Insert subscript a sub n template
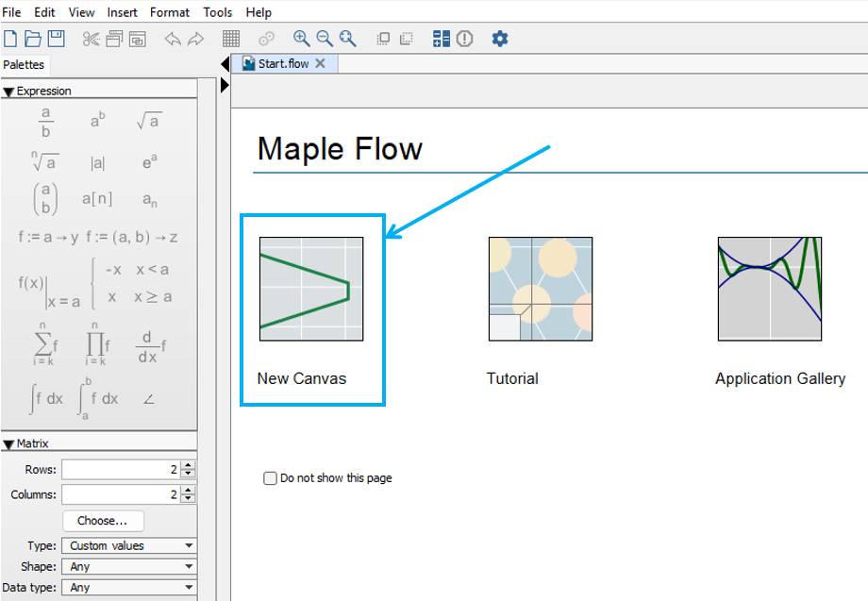The image size is (868, 601). coord(149,200)
